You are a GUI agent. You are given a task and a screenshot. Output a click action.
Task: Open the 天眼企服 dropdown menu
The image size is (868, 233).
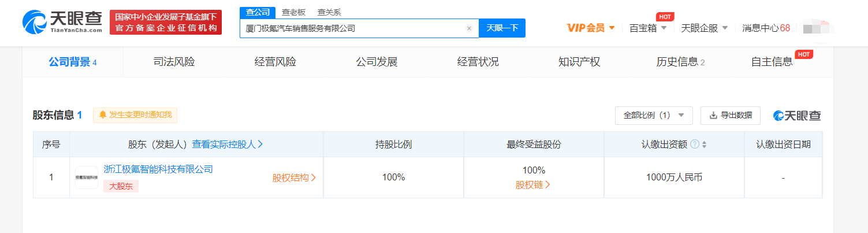click(x=704, y=28)
